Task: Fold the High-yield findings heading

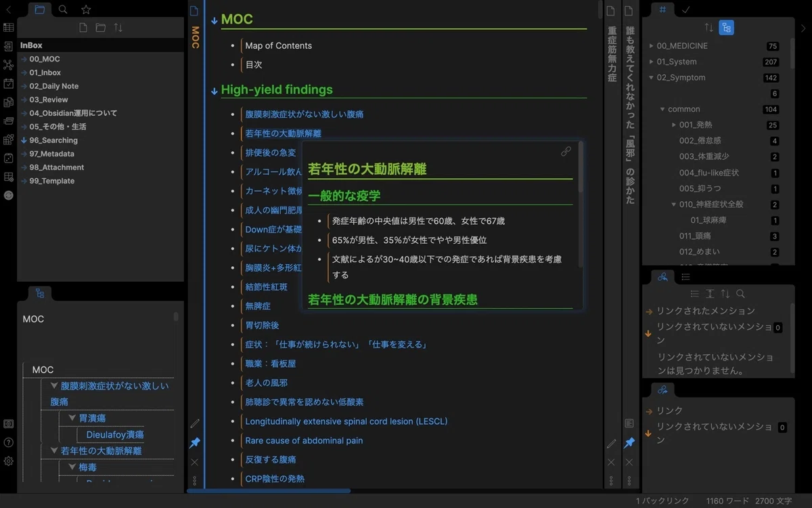Action: click(x=215, y=91)
